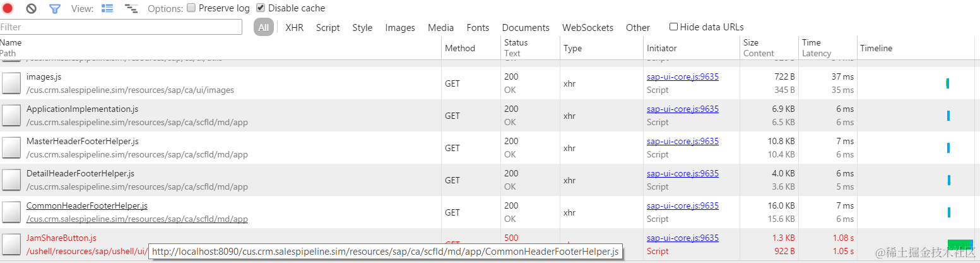
Task: Open sap-ui-core.js:9635 initiator for images.js
Action: [683, 76]
